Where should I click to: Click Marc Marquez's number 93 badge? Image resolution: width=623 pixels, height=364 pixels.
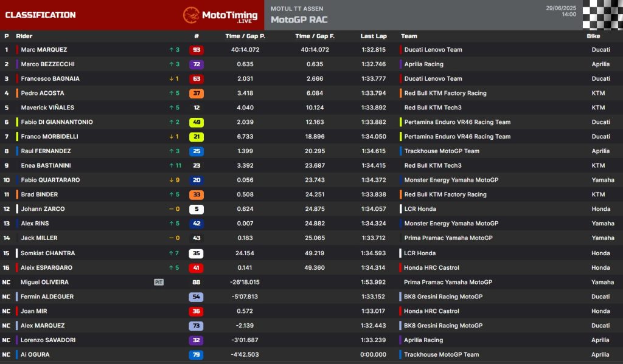pyautogui.click(x=197, y=50)
